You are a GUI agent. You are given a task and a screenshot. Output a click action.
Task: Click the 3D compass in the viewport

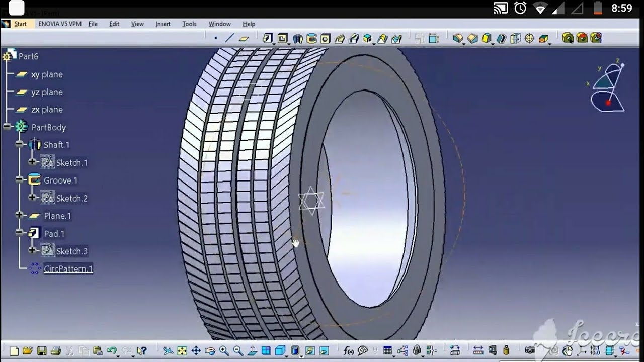607,85
